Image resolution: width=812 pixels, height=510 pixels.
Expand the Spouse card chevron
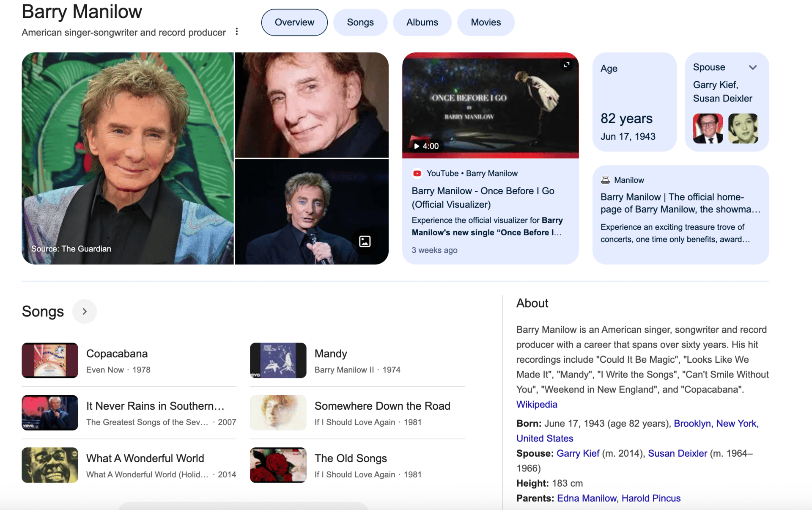pos(753,67)
